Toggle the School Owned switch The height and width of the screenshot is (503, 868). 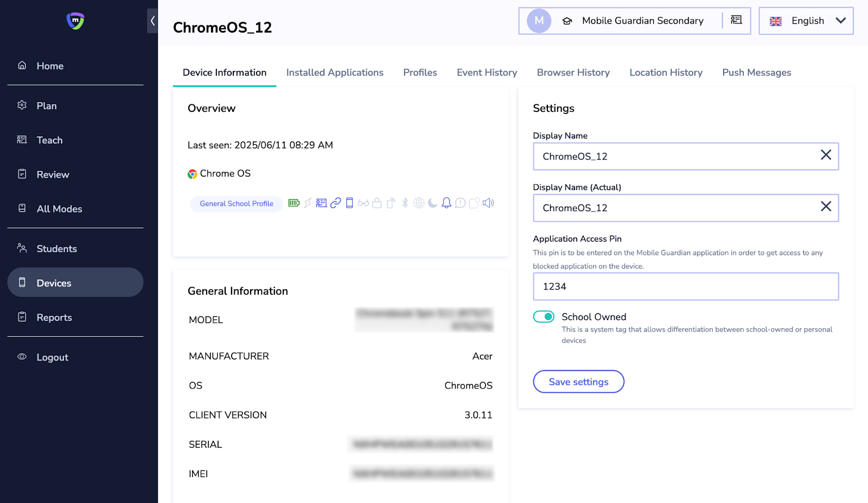tap(544, 317)
